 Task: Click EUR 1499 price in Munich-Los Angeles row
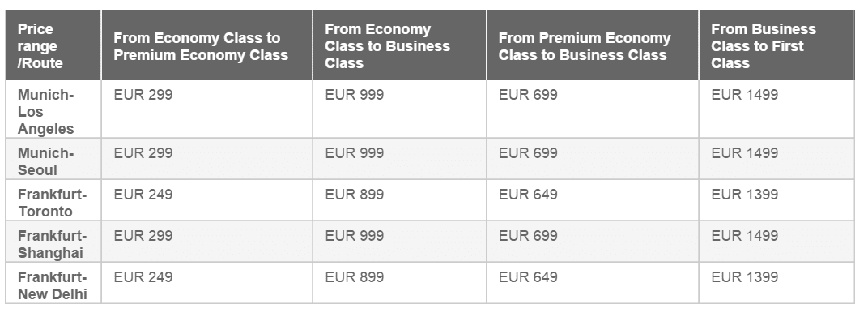pos(745,95)
